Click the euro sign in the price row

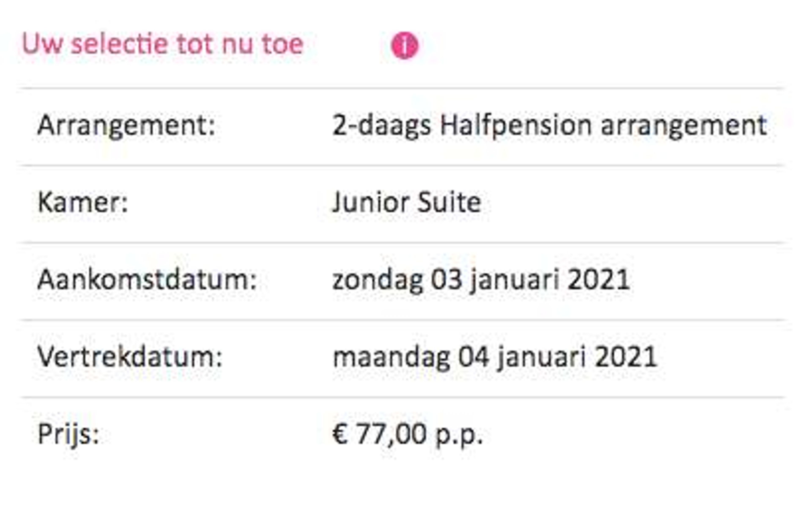coord(340,434)
